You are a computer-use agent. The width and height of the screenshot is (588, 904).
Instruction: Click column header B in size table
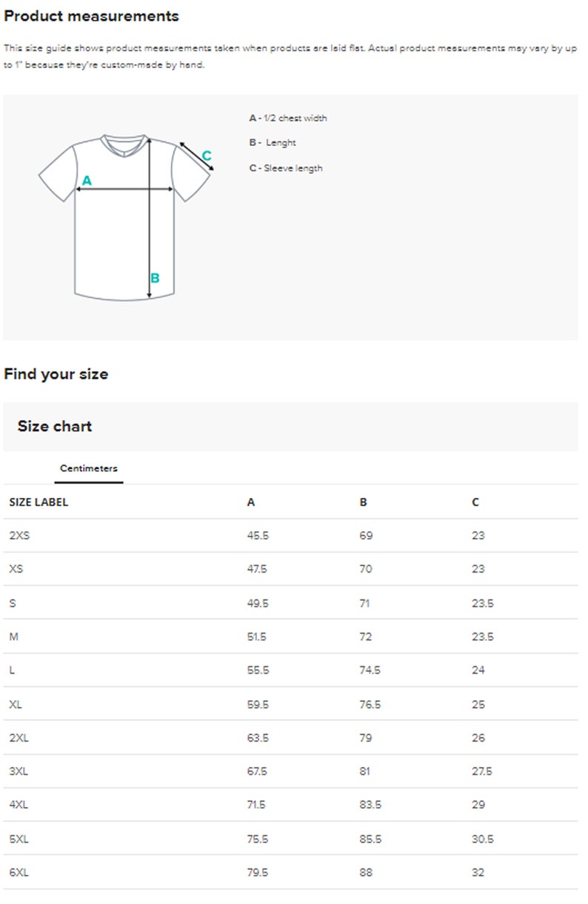[x=363, y=502]
